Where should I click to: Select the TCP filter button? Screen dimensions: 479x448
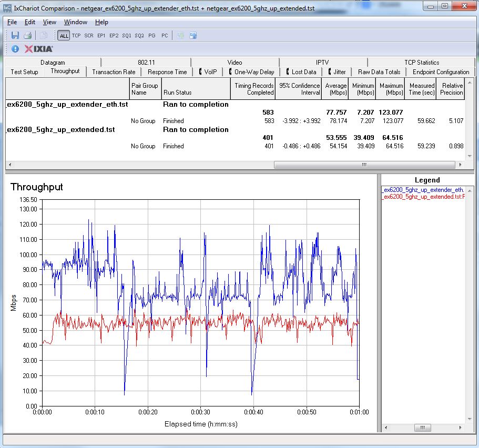click(x=76, y=36)
